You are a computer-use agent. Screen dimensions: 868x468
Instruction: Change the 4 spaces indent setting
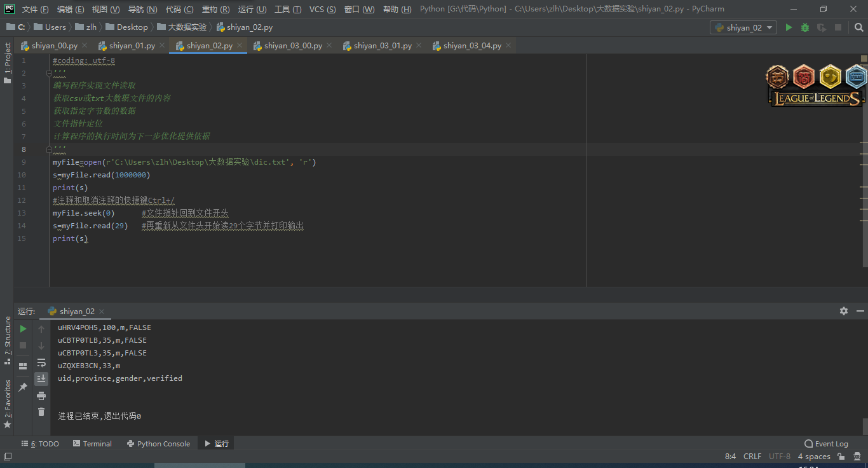[x=813, y=457]
